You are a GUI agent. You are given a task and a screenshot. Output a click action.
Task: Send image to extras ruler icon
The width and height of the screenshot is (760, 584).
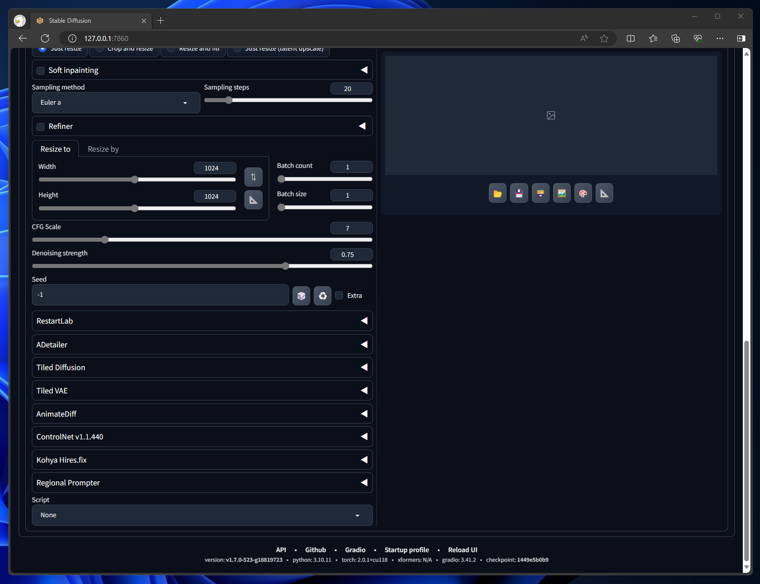[x=604, y=193]
